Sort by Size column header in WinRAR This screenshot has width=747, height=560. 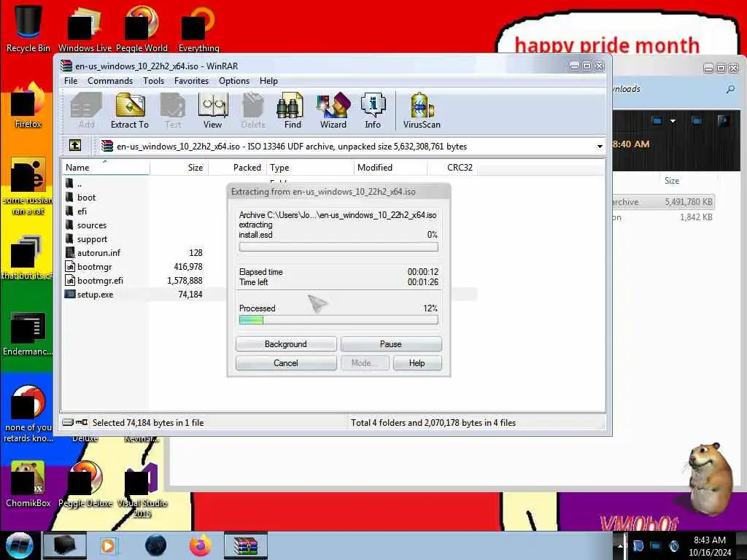[179, 168]
